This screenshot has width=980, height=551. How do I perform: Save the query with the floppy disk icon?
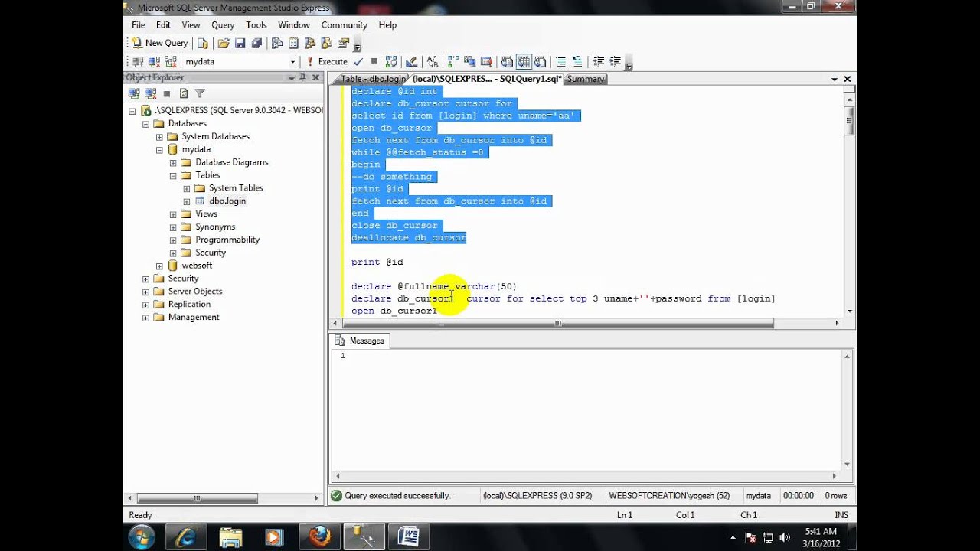240,43
